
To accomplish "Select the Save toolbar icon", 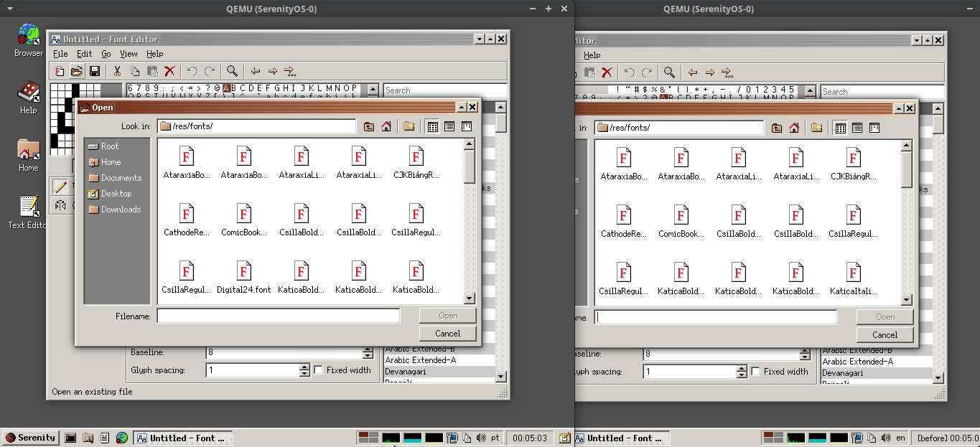I will point(94,71).
